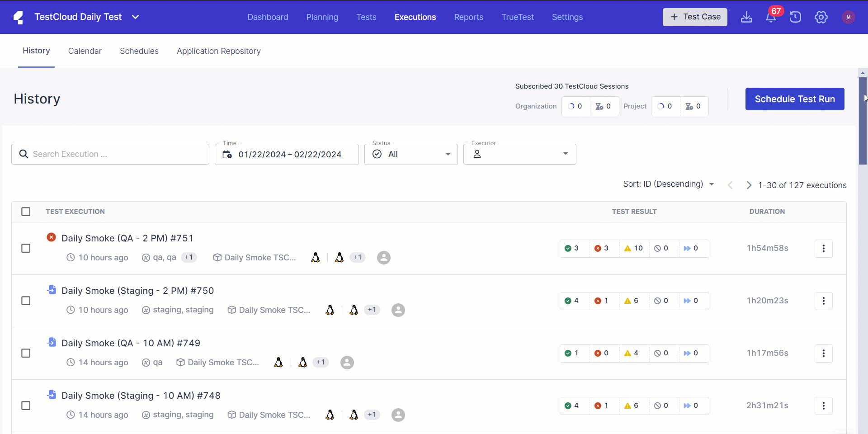Click the Katalon logo icon
Image resolution: width=868 pixels, height=434 pixels.
pos(18,17)
